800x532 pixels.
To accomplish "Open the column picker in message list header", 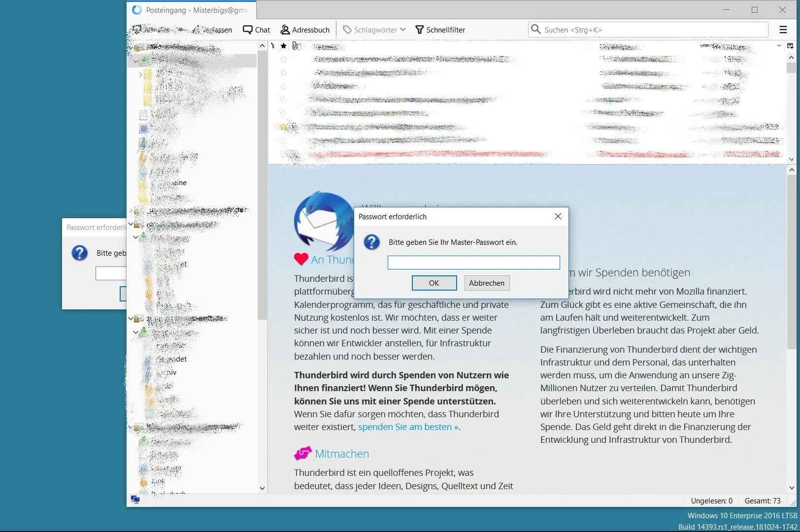I will point(790,46).
